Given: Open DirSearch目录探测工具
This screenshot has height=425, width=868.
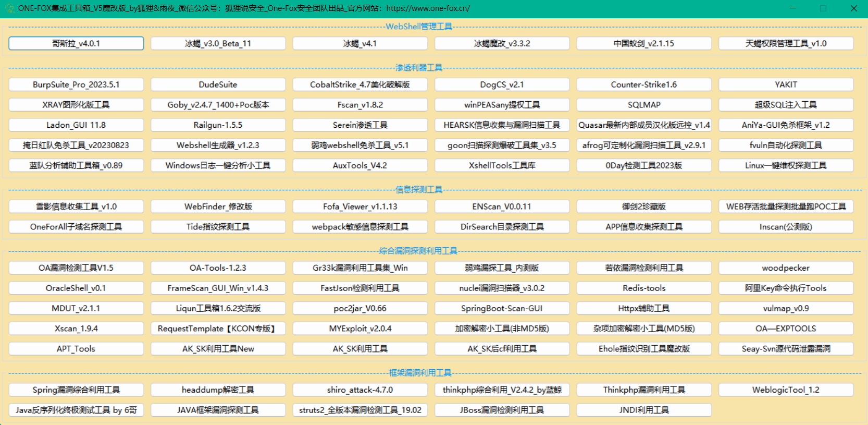Looking at the screenshot, I should (502, 227).
